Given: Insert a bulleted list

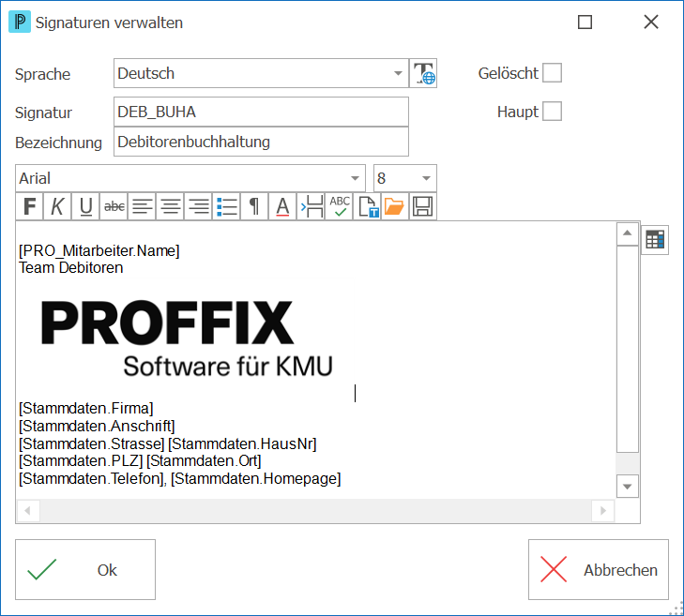Looking at the screenshot, I should click(226, 206).
